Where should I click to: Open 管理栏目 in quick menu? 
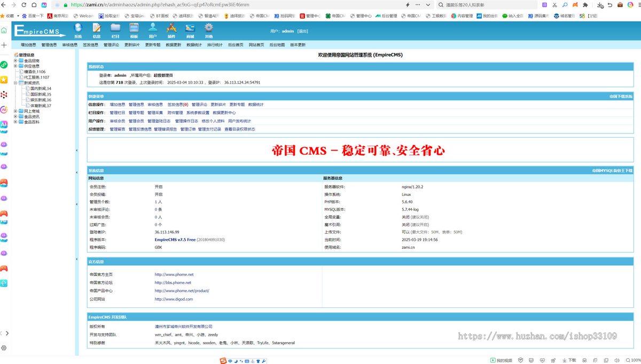tap(118, 113)
